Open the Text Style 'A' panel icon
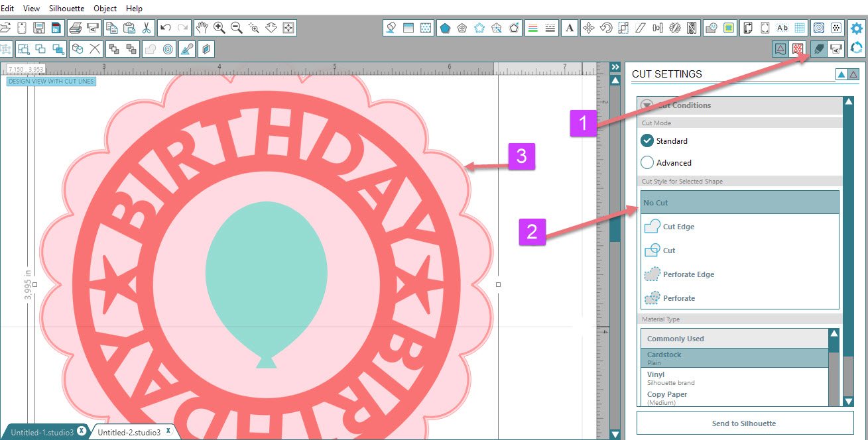This screenshot has width=868, height=440. tap(570, 28)
